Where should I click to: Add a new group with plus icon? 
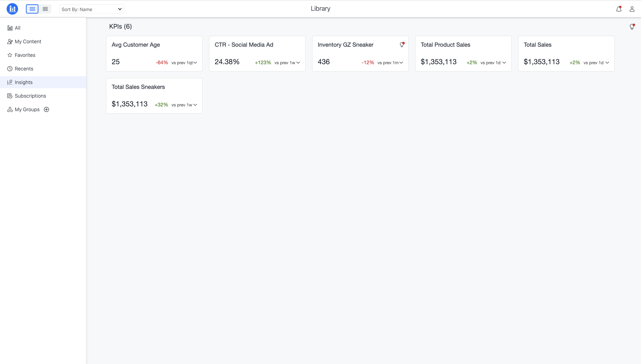coord(47,109)
